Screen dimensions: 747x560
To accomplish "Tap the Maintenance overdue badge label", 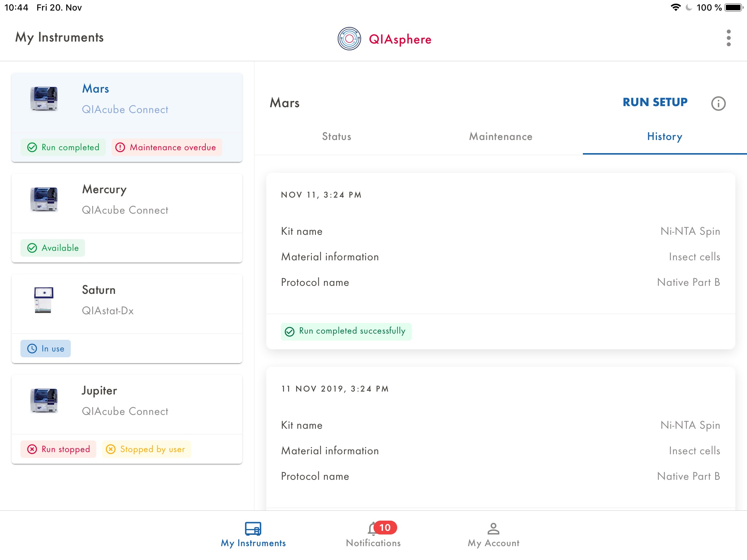I will (x=173, y=147).
